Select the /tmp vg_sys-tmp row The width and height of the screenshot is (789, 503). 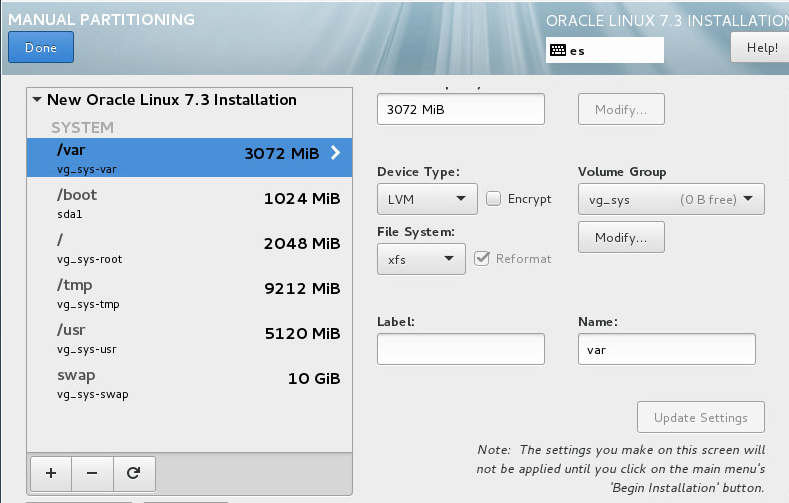189,293
